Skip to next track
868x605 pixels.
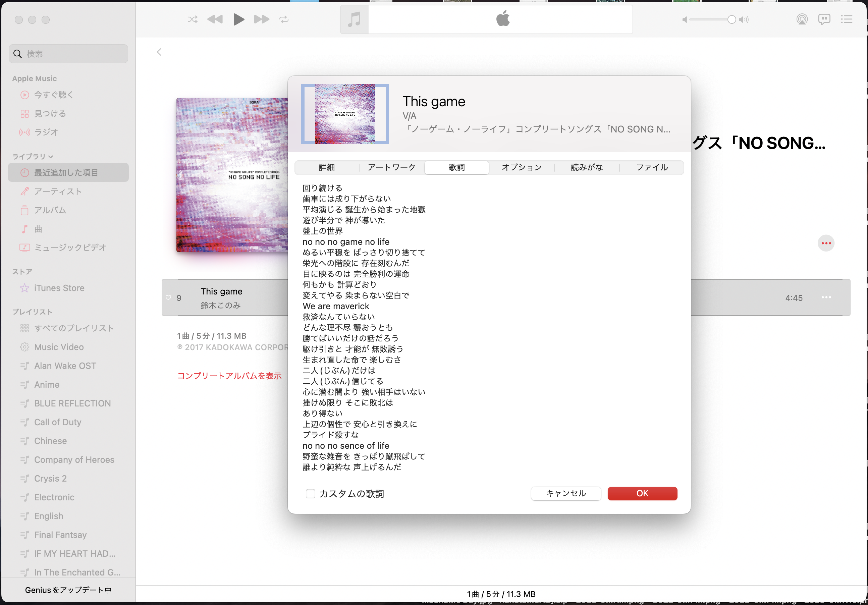262,19
